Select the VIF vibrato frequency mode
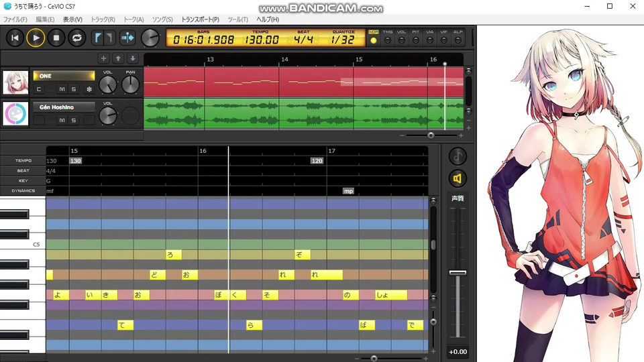Image resolution: width=644 pixels, height=362 pixels. coord(443,37)
